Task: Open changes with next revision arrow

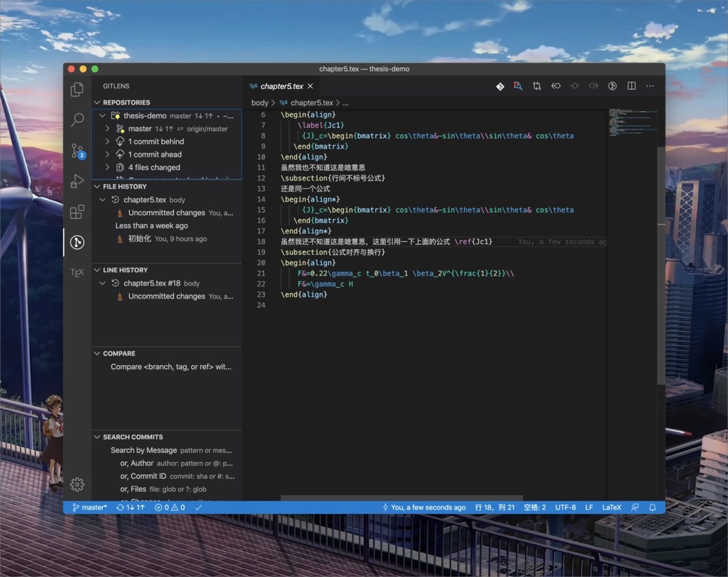Action: point(593,86)
